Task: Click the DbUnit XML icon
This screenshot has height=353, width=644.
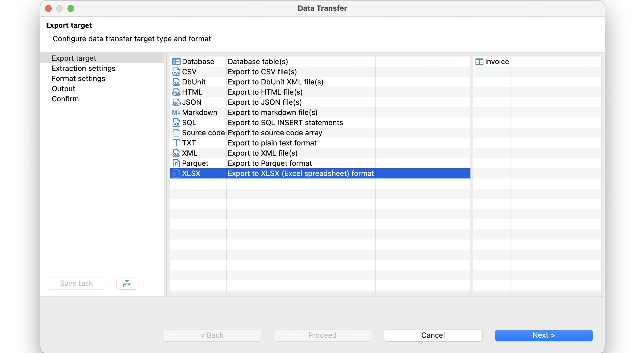Action: coord(176,82)
